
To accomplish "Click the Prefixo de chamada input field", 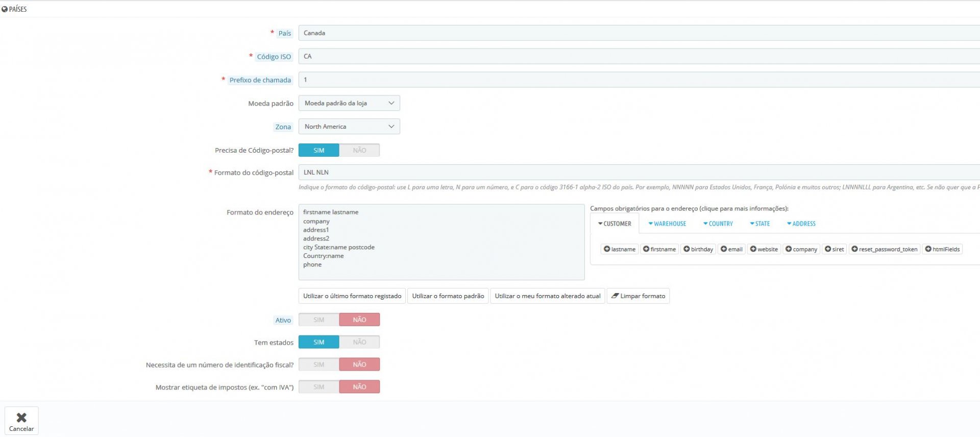I will (x=639, y=80).
